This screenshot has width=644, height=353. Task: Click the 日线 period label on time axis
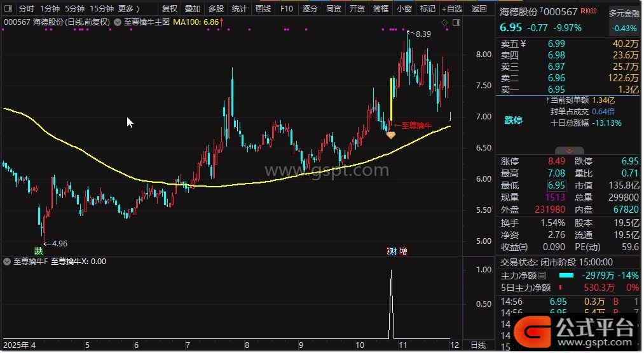point(477,345)
